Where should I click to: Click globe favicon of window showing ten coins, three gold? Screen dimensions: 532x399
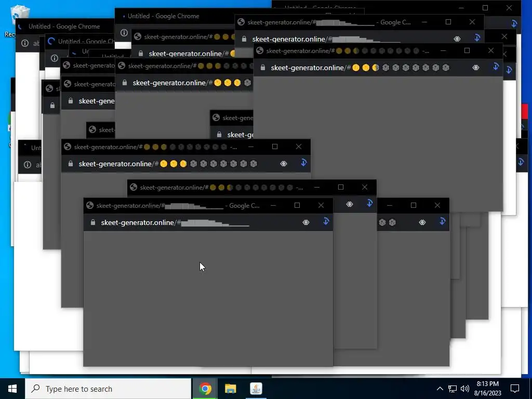coord(68,147)
